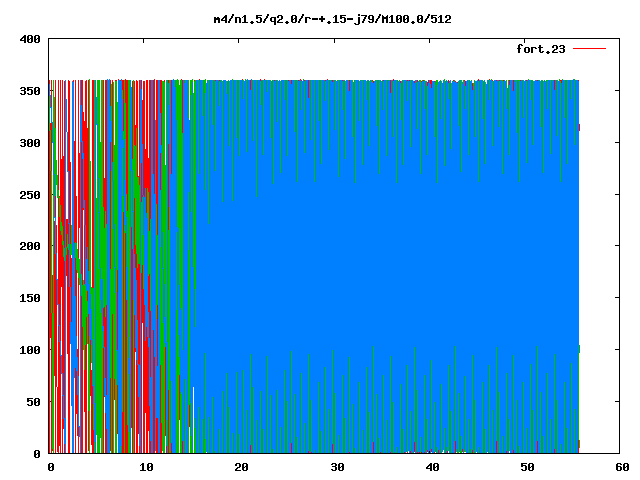Click y-axis label 200

point(30,246)
